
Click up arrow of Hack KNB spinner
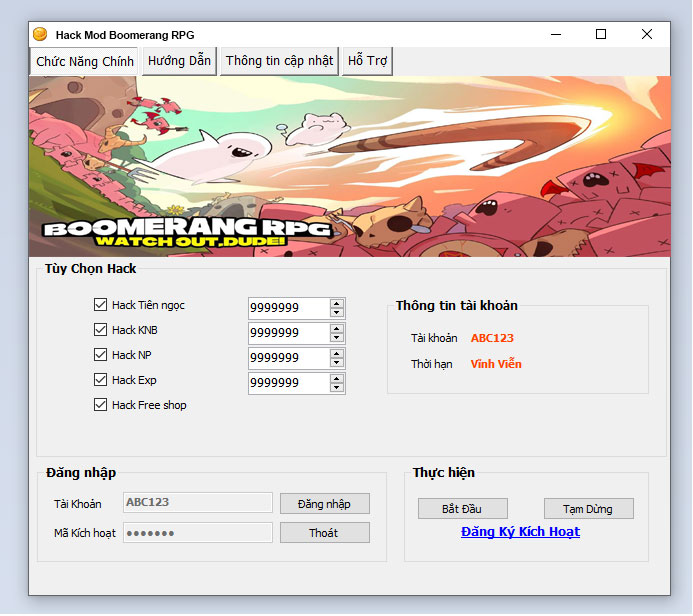(x=337, y=329)
